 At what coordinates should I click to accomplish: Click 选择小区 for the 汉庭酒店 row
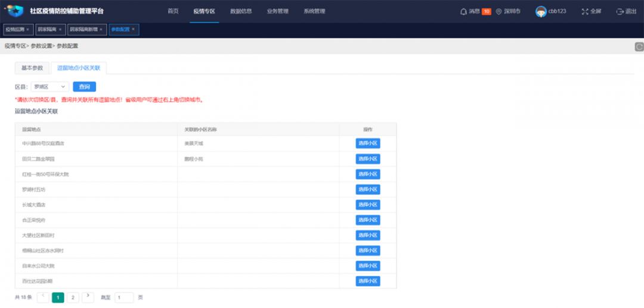point(367,143)
